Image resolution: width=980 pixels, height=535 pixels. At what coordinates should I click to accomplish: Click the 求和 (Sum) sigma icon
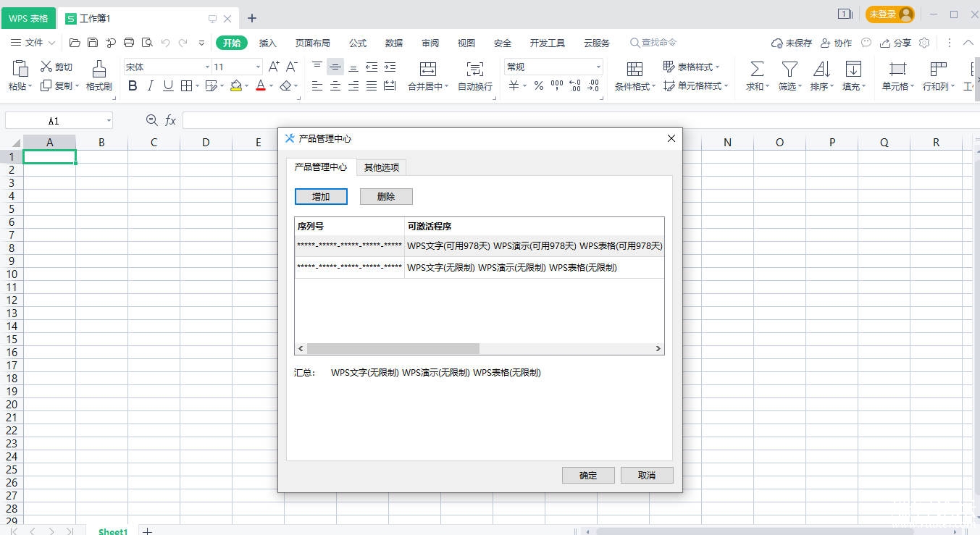tap(757, 69)
